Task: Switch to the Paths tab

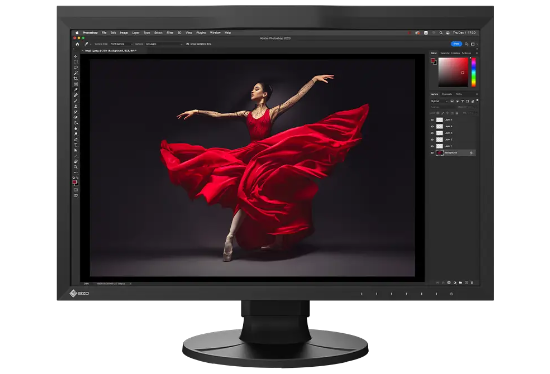Action: pyautogui.click(x=459, y=94)
